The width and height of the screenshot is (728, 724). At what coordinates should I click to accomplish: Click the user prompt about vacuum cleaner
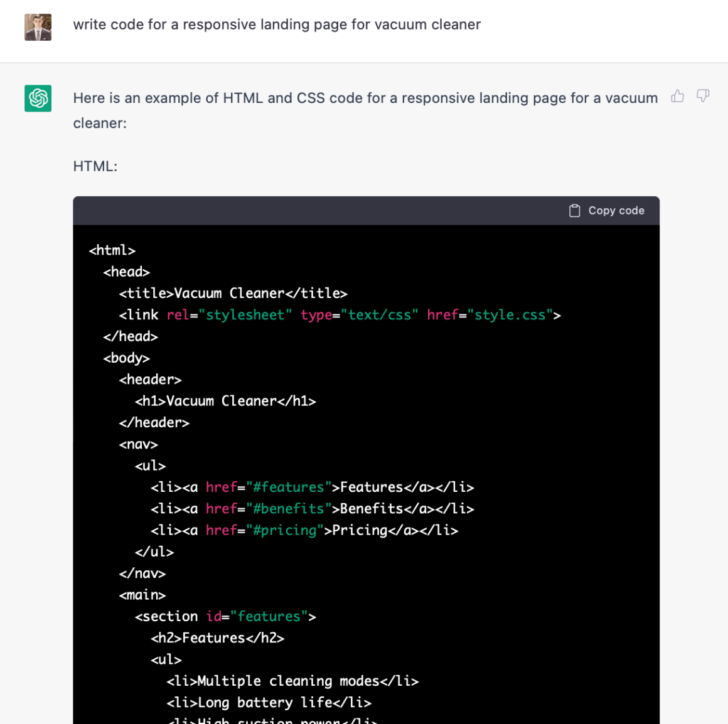tap(277, 24)
